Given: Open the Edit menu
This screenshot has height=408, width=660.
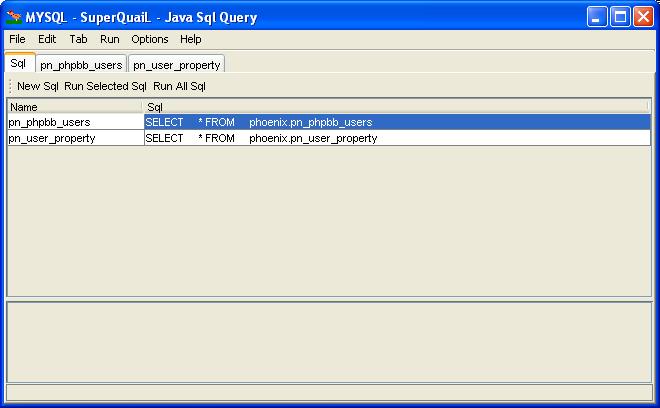Looking at the screenshot, I should (47, 39).
